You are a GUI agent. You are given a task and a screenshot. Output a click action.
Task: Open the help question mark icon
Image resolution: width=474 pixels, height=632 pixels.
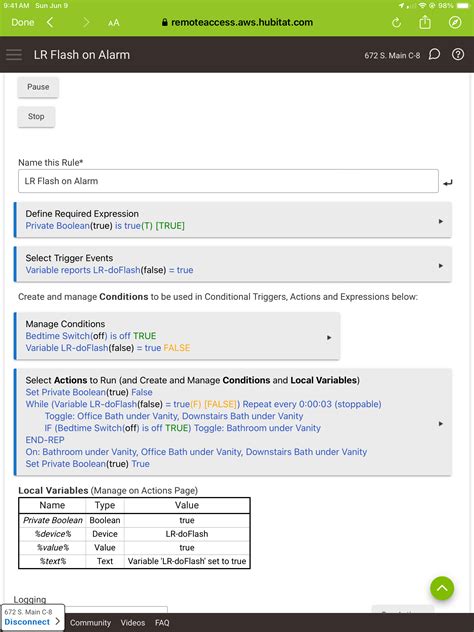coord(458,54)
